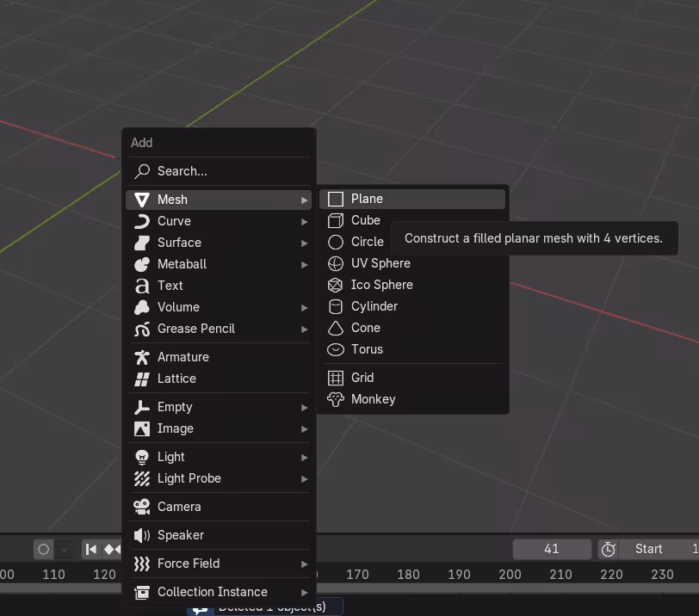
Task: Click the Ico Sphere icon
Action: pyautogui.click(x=335, y=285)
